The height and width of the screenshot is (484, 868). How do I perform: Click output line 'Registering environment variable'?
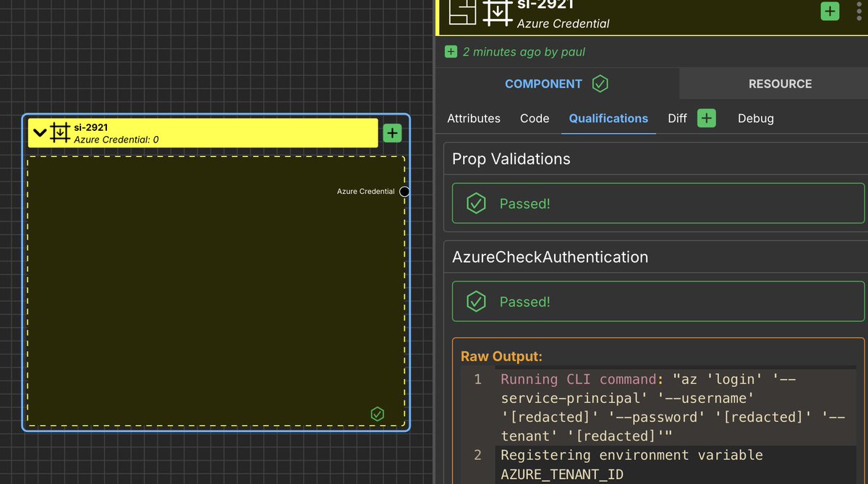click(631, 455)
